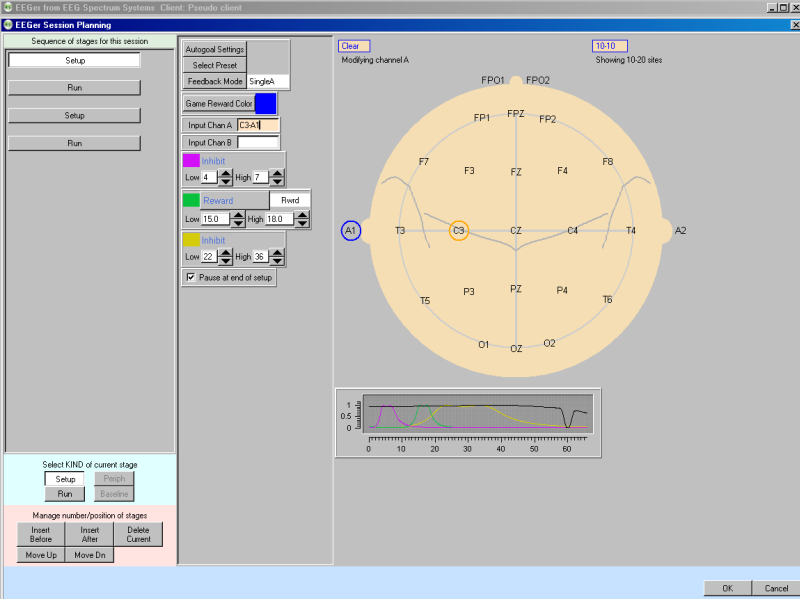Open the Select Preset list
This screenshot has height=599, width=800.
coord(213,65)
